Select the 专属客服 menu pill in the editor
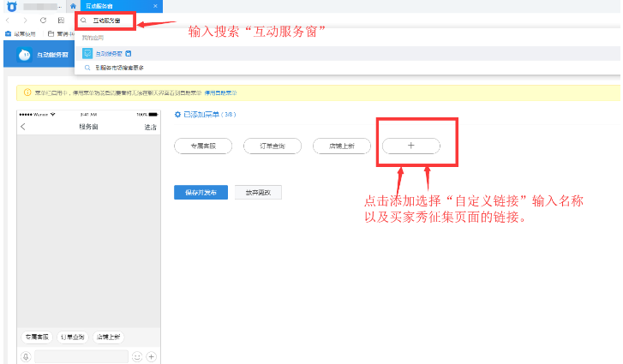 tap(203, 146)
